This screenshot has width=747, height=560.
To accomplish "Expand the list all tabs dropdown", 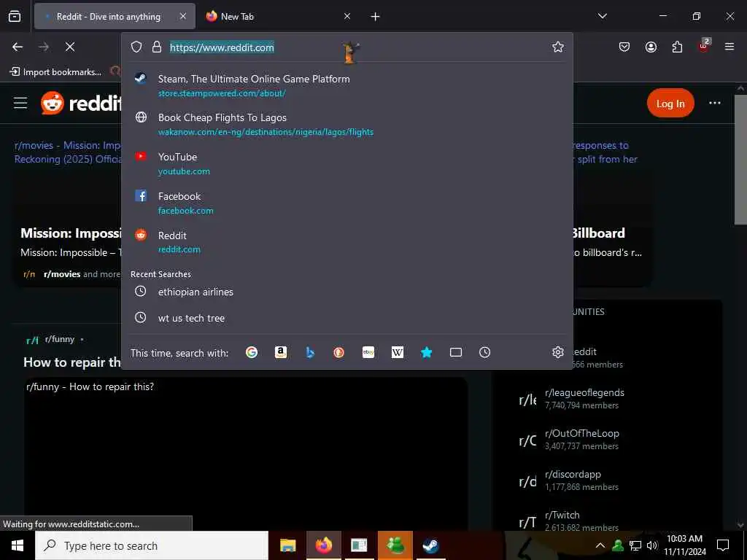I will (602, 16).
